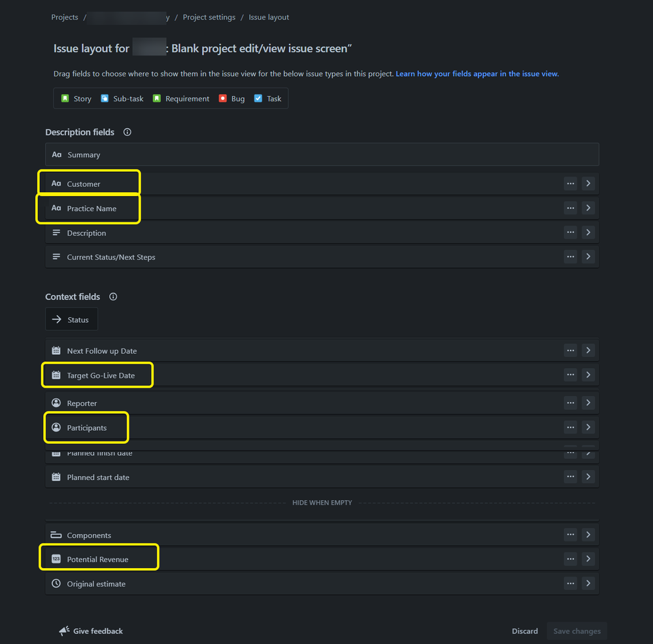Open the more options menu on Description

tap(570, 232)
